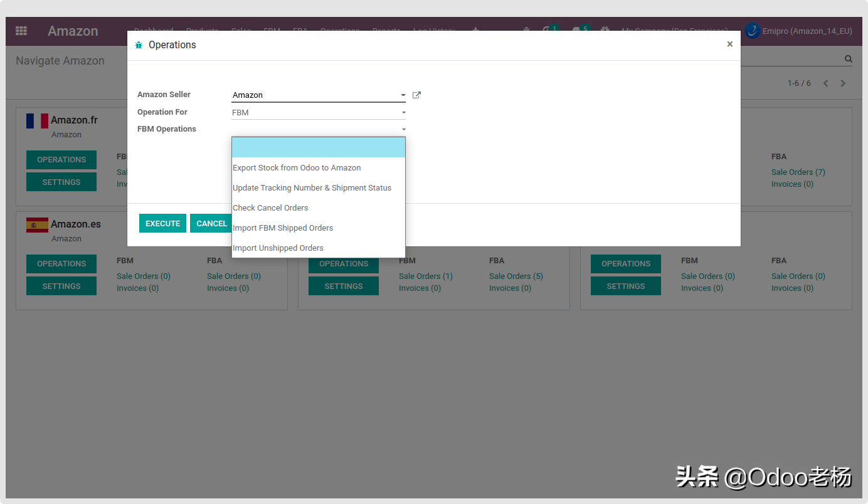Open FBA Sale Orders (5) link

tap(516, 276)
